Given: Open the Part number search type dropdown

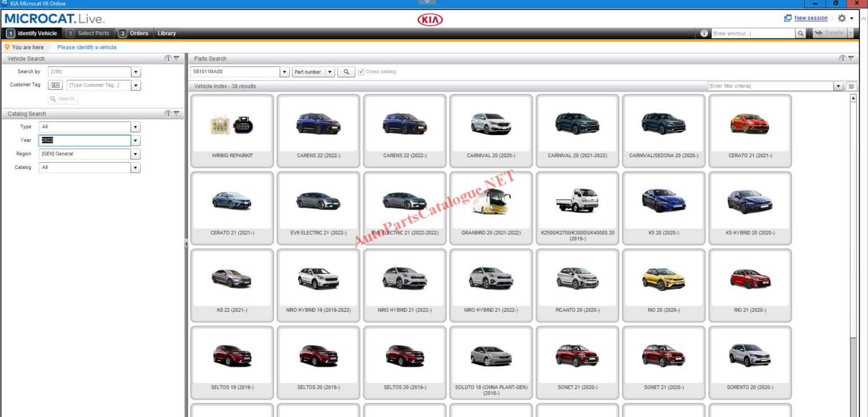Looking at the screenshot, I should [330, 72].
